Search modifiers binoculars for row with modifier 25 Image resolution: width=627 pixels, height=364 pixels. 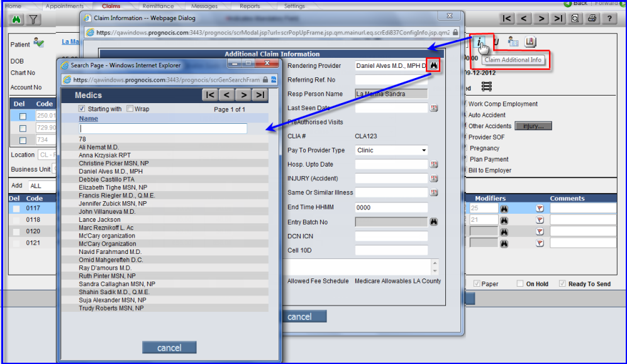[504, 209]
